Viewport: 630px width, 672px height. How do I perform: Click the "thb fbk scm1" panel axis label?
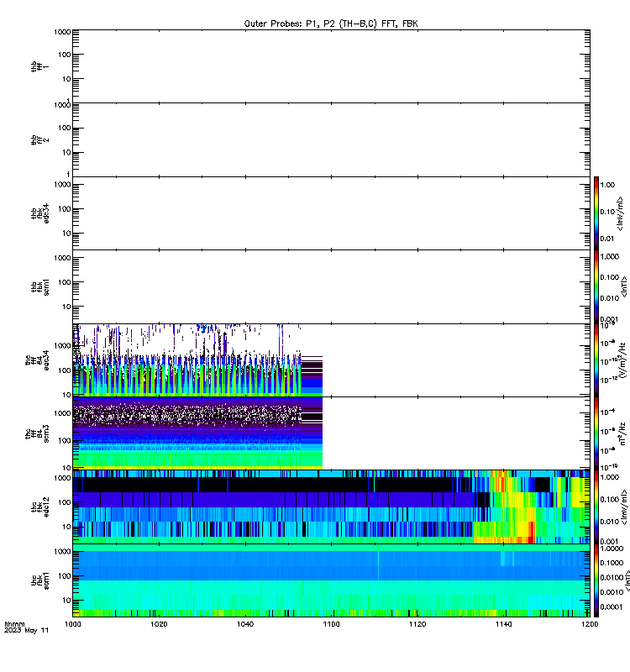(x=39, y=287)
